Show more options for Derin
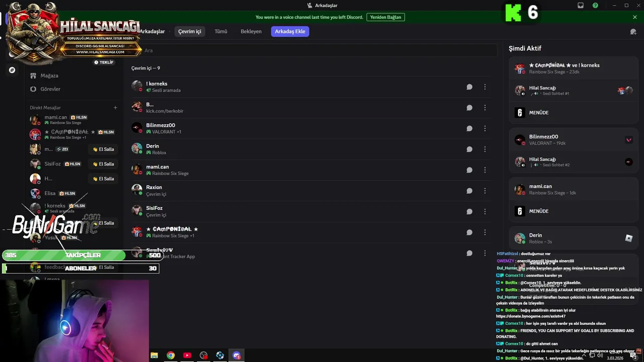This screenshot has width=644, height=362. 485,149
